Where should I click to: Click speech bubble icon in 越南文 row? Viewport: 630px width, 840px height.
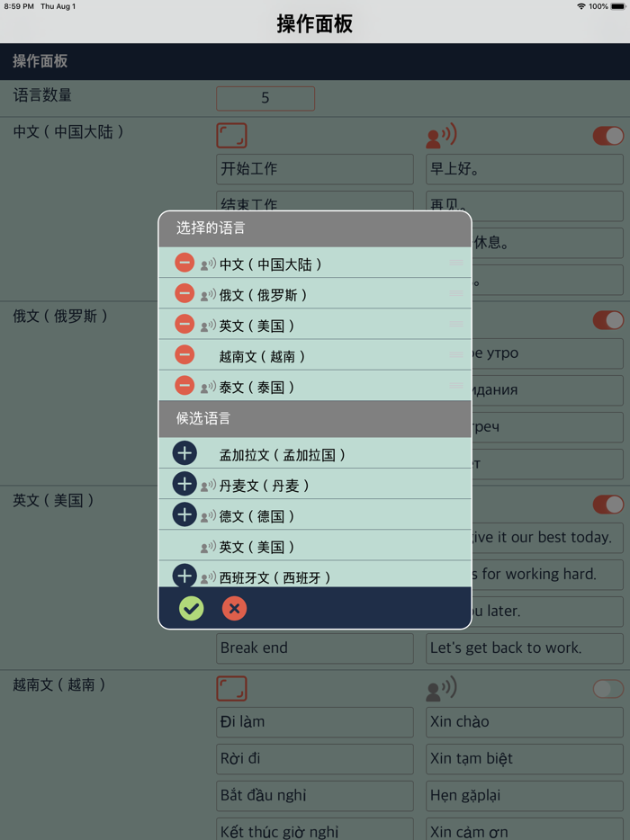click(x=233, y=688)
